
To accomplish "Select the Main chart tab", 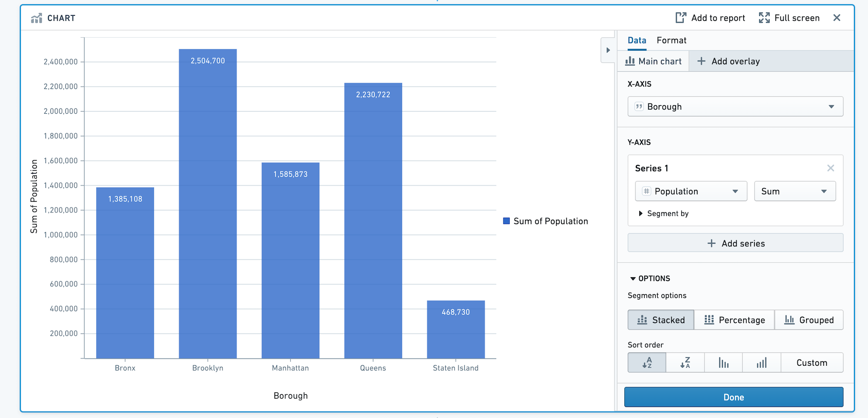I will (x=653, y=61).
